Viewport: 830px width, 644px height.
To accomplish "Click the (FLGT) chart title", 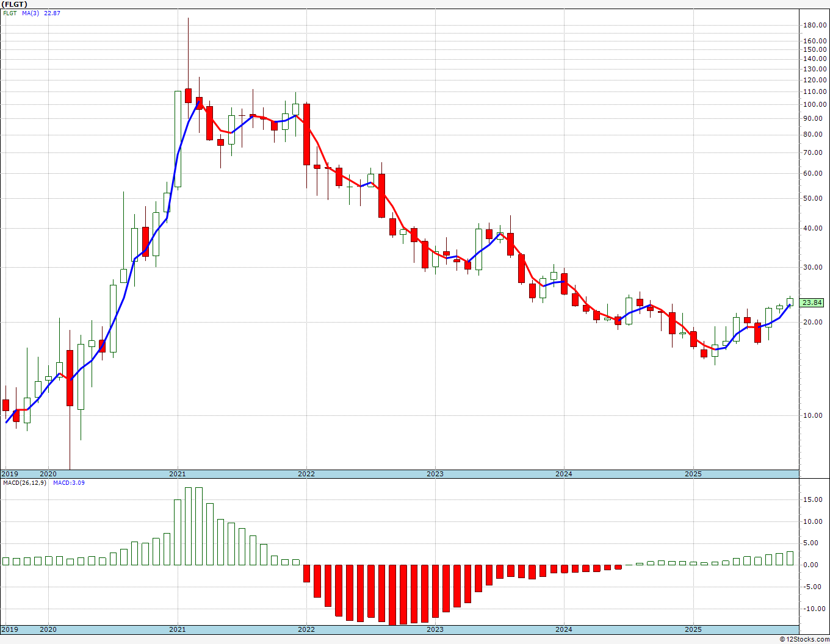I will pyautogui.click(x=13, y=4).
